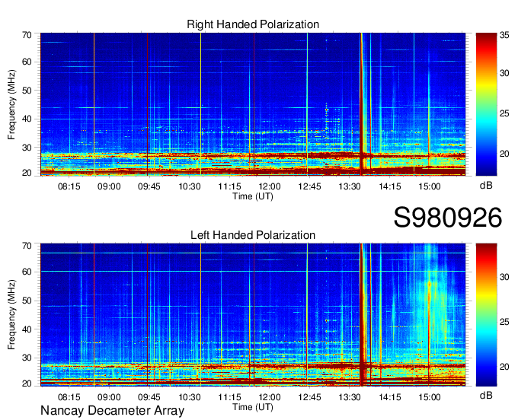Click the 14:15 time tick of top plot
Viewport: 518px width, 420px height.
tap(390, 186)
